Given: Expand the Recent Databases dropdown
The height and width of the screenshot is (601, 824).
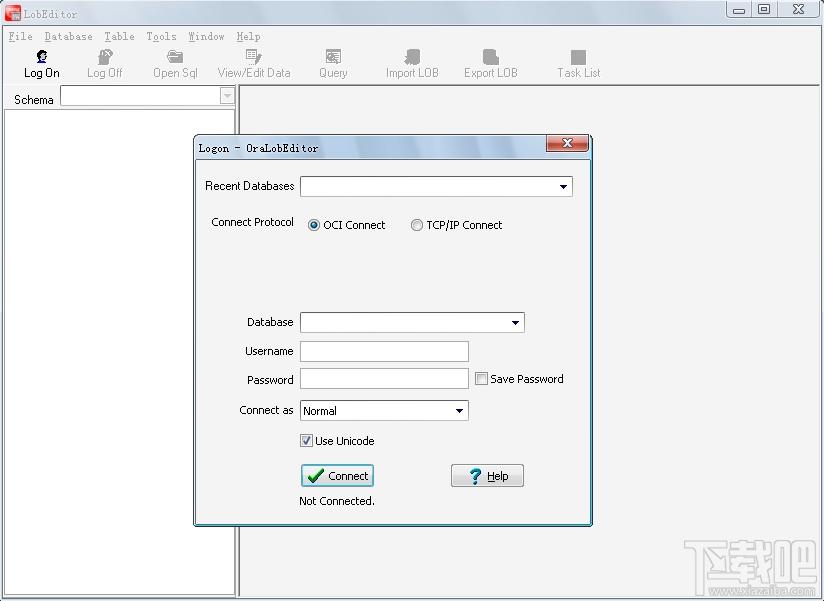Looking at the screenshot, I should point(563,186).
